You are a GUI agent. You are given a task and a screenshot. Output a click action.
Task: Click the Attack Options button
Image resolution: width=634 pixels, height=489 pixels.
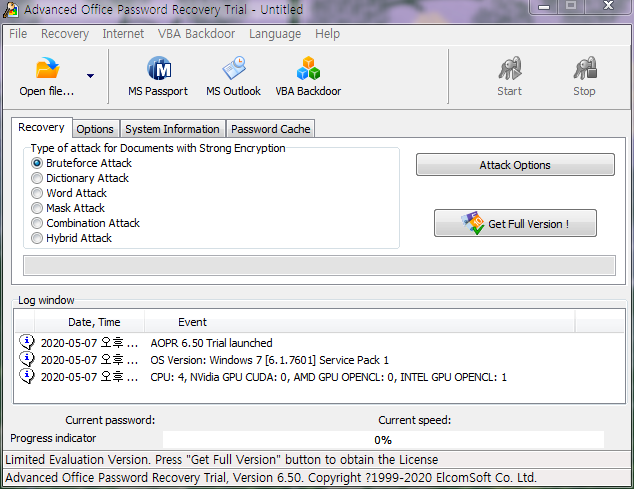click(x=515, y=165)
